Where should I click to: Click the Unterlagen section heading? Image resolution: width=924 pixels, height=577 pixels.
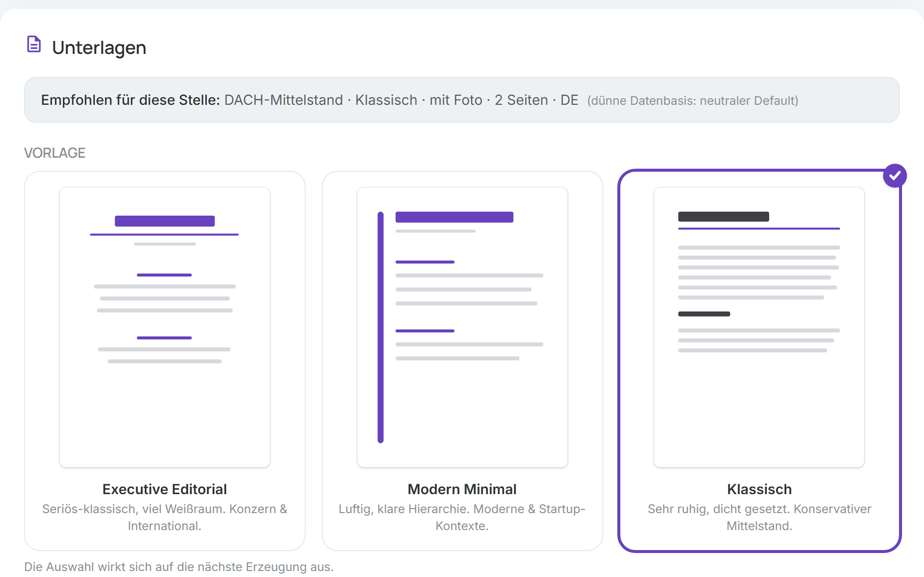pyautogui.click(x=99, y=48)
